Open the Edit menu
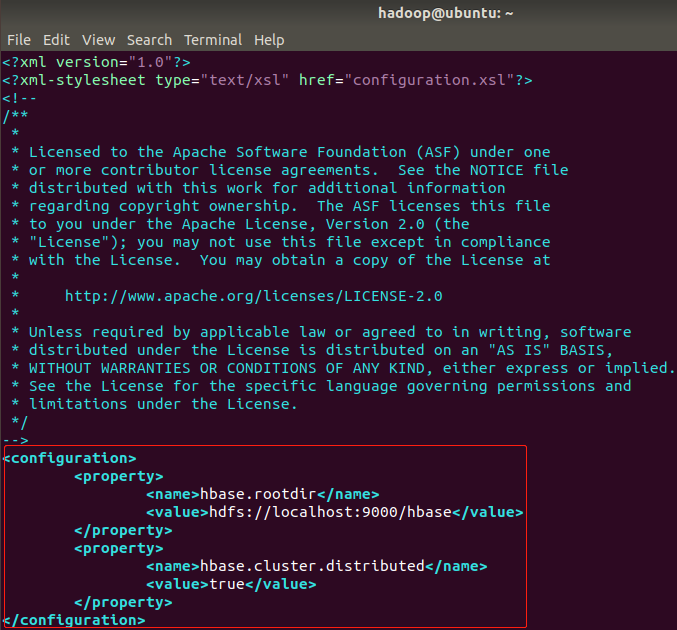 (x=56, y=40)
